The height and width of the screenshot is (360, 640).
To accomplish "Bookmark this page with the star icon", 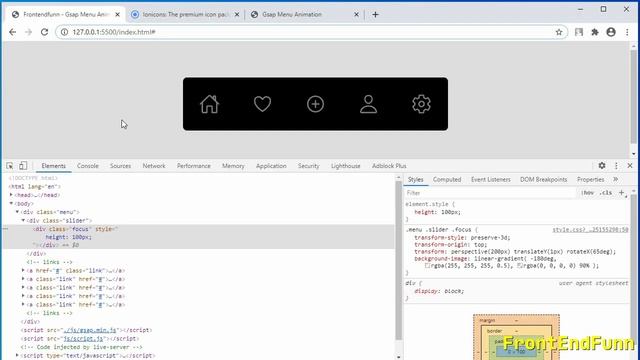I will pos(559,32).
